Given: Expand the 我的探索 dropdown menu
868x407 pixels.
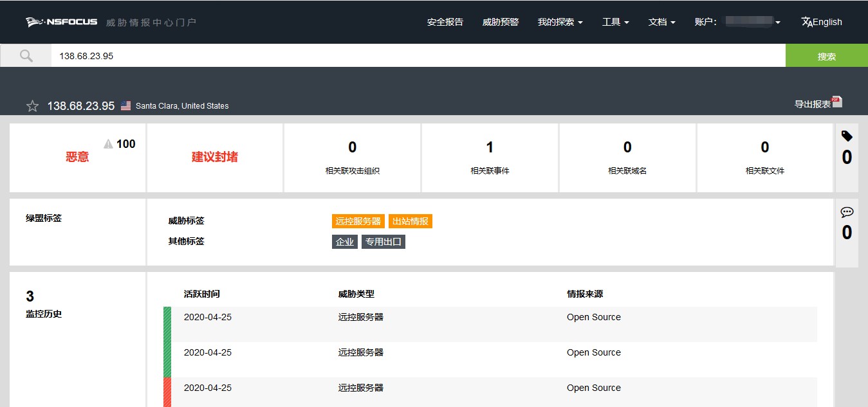Looking at the screenshot, I should 560,22.
